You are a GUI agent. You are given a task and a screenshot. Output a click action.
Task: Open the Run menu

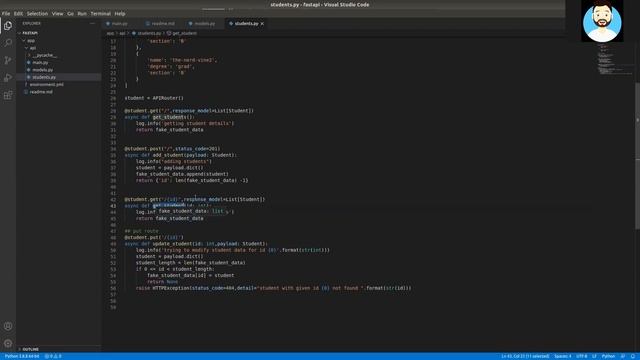click(x=82, y=13)
